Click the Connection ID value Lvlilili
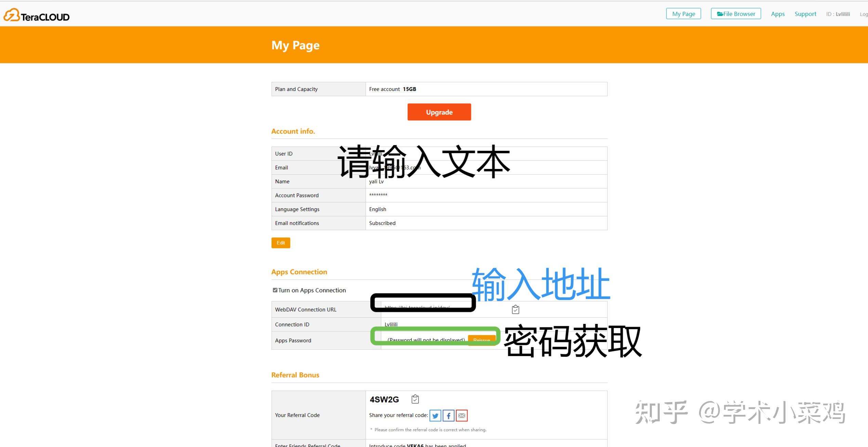The height and width of the screenshot is (447, 868). tap(391, 324)
